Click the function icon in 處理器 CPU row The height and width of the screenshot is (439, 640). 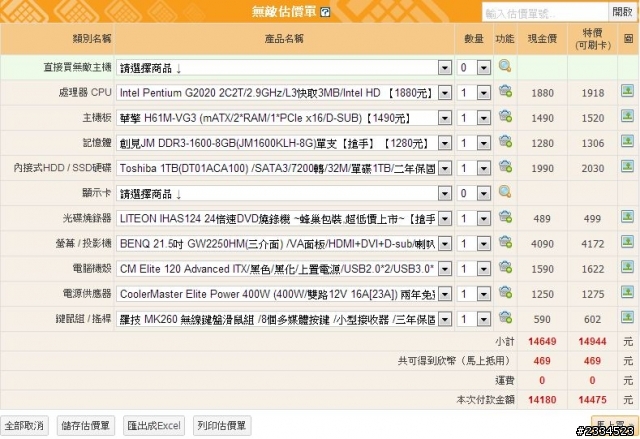point(505,91)
